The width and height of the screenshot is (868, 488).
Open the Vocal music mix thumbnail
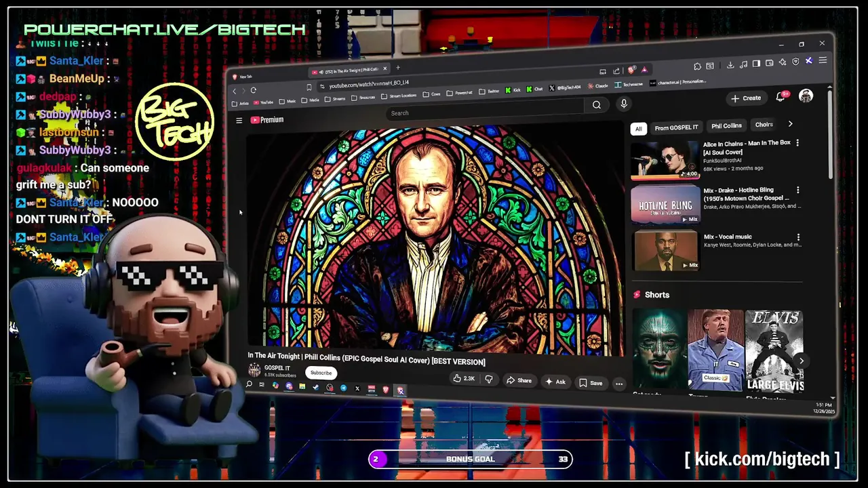(x=665, y=250)
